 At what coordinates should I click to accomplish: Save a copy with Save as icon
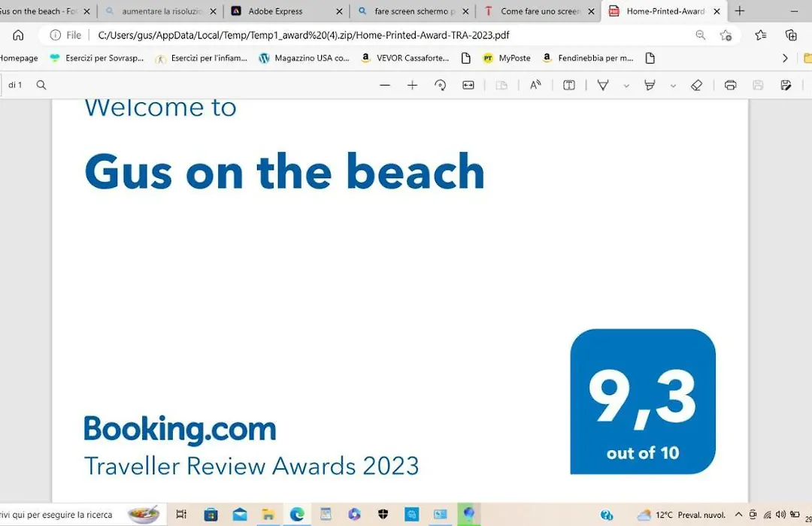point(786,85)
